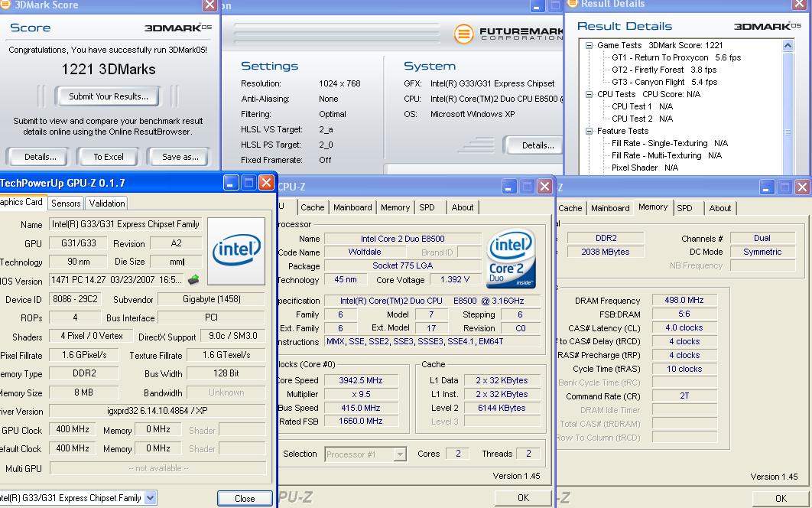Select Fill Rate - Single-Texturing row
This screenshot has width=812, height=508.
(x=670, y=143)
